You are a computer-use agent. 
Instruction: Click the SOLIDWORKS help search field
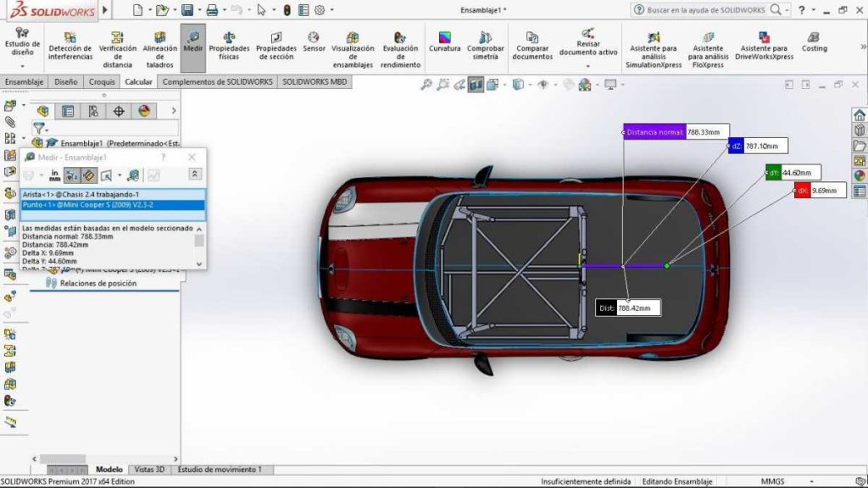coord(705,10)
